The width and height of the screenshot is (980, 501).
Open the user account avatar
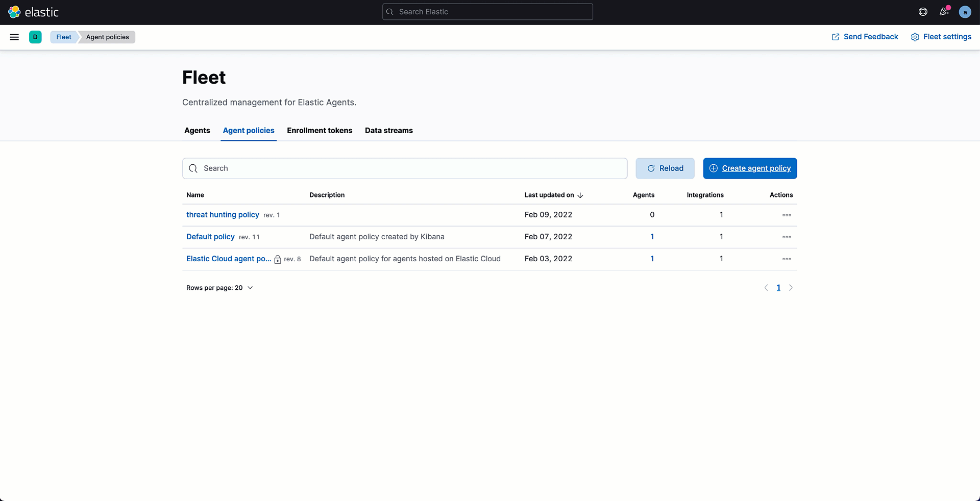coord(965,12)
